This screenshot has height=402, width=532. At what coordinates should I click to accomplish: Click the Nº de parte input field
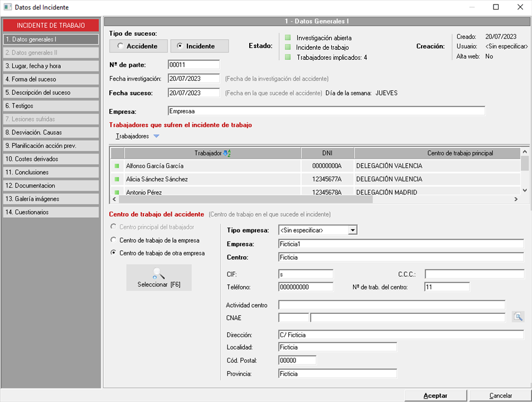[194, 65]
